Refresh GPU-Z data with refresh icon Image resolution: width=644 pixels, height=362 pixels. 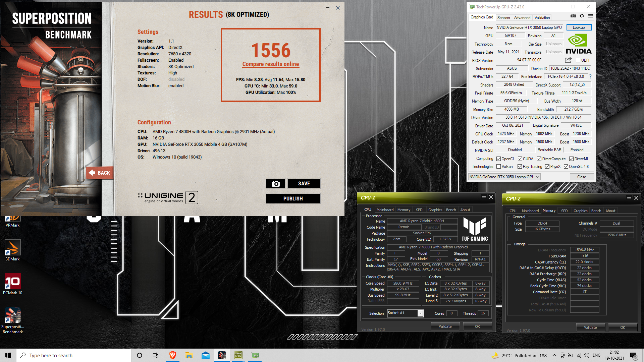coord(582,16)
